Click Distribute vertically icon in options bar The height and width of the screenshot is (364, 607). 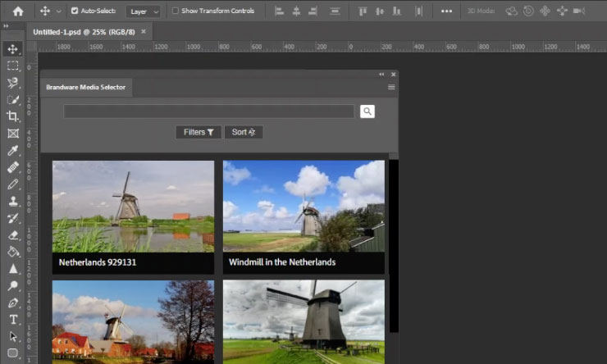point(335,11)
